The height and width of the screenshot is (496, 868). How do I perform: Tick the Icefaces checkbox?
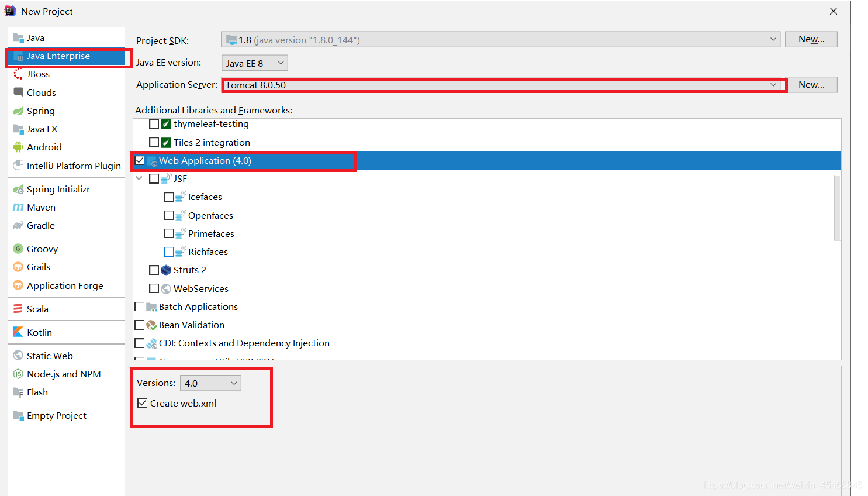[x=169, y=197]
